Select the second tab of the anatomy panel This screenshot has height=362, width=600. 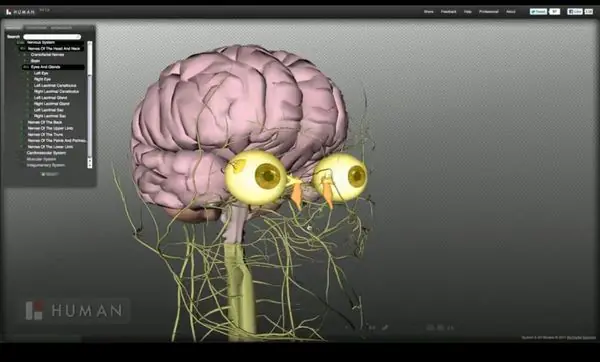[x=36, y=28]
